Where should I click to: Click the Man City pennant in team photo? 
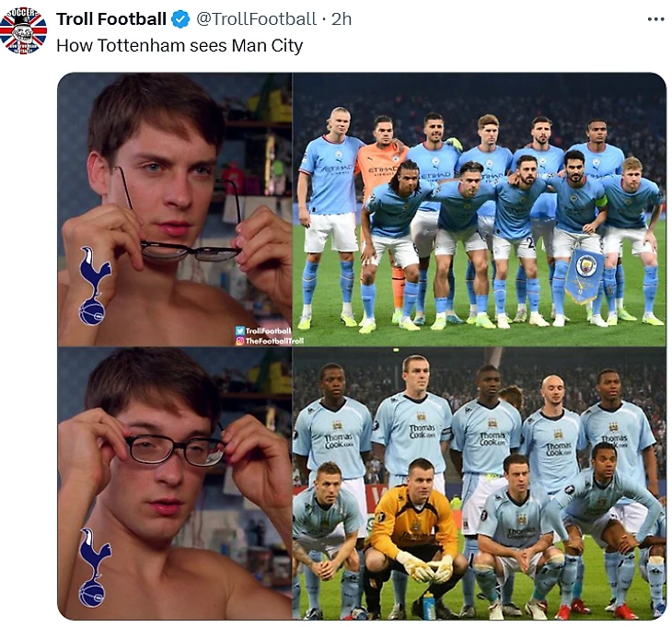coord(584,273)
